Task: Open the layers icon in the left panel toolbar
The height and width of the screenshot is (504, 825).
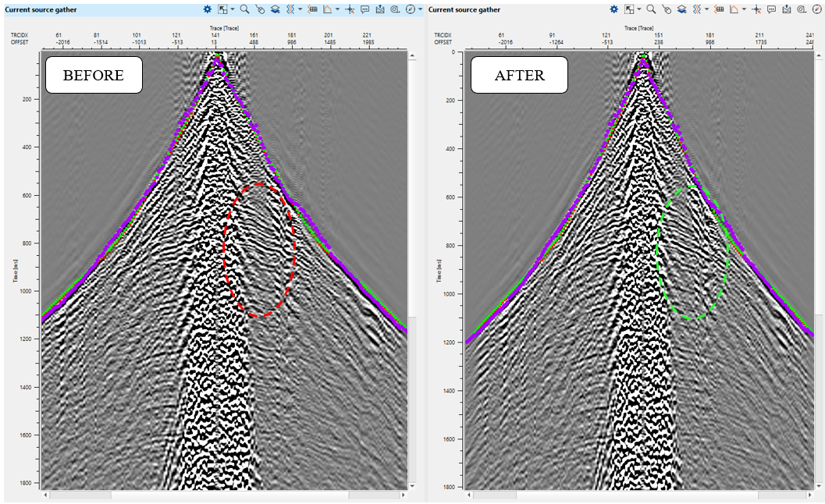Action: click(276, 9)
